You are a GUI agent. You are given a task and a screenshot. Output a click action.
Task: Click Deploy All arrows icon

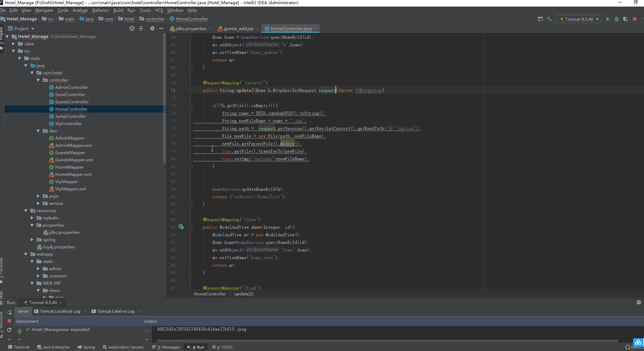pyautogui.click(x=19, y=331)
